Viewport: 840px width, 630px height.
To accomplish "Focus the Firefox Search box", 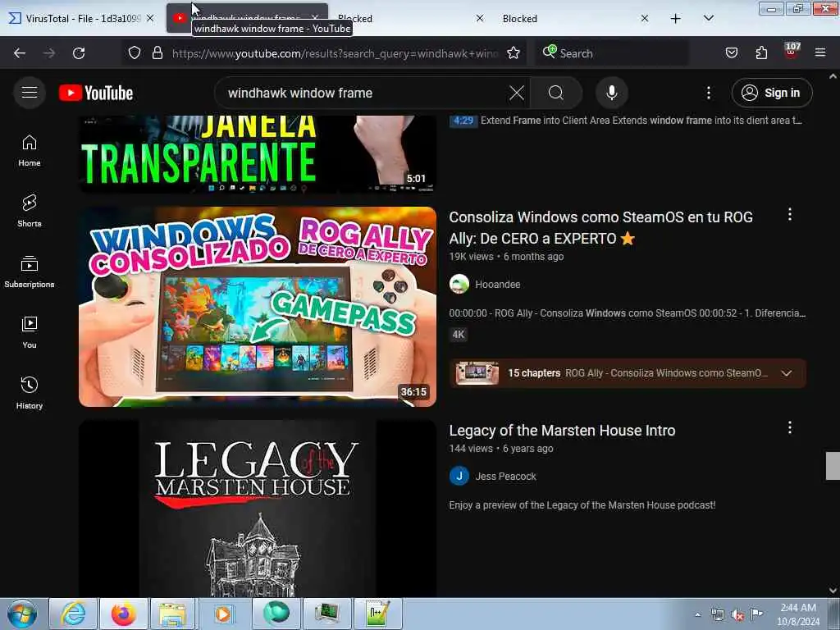I will [x=610, y=53].
